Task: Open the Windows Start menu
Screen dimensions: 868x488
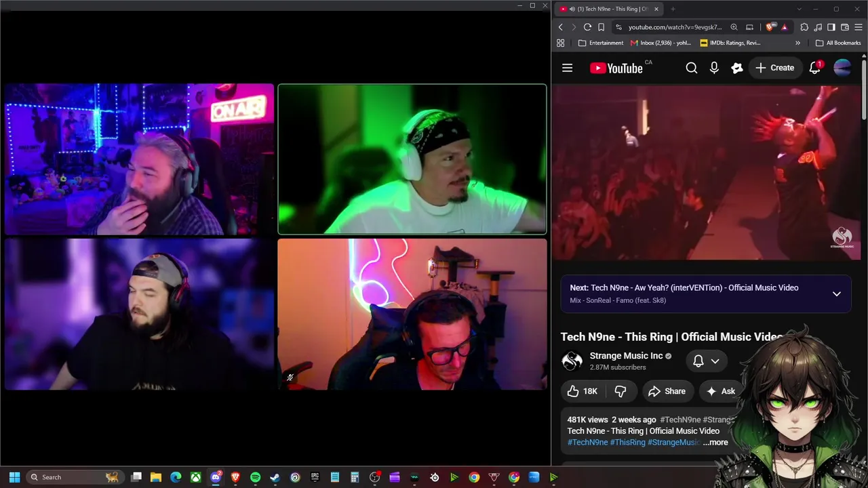Action: (x=14, y=477)
